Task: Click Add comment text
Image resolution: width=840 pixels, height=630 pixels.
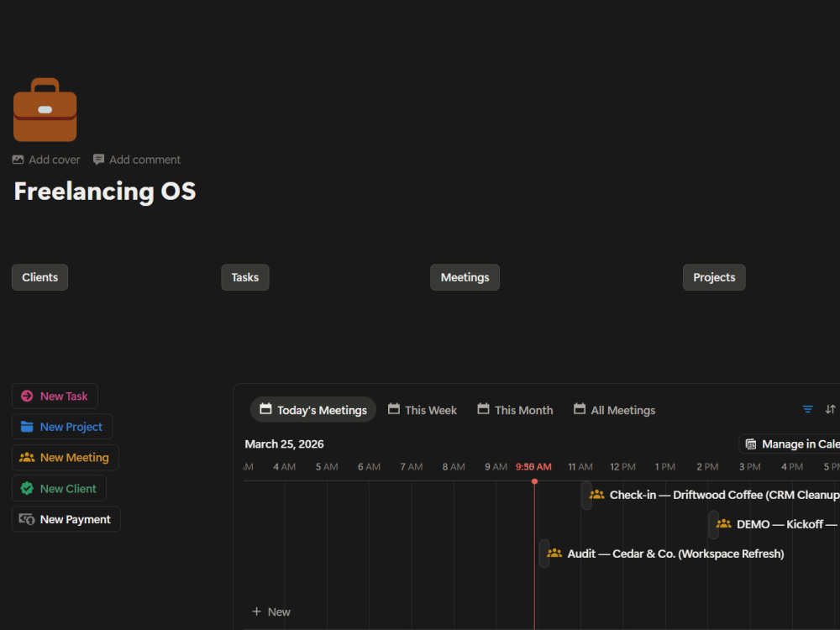Action: [144, 160]
